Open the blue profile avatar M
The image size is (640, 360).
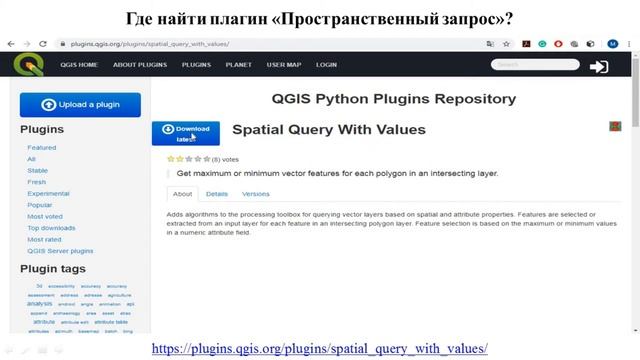pyautogui.click(x=612, y=44)
